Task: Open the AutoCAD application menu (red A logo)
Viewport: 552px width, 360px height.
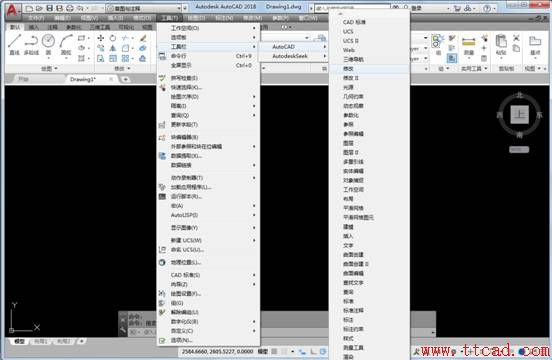Action: click(x=12, y=10)
